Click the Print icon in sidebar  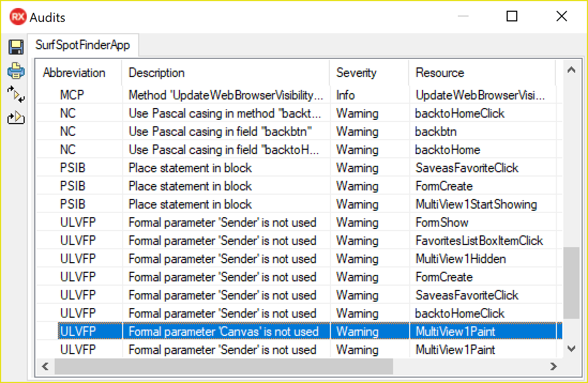click(x=16, y=71)
